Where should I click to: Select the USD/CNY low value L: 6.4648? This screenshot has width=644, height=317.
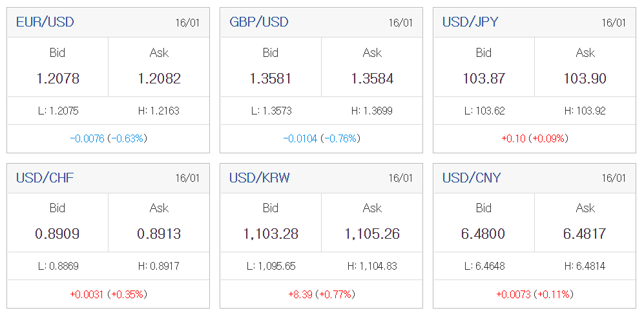(x=484, y=267)
